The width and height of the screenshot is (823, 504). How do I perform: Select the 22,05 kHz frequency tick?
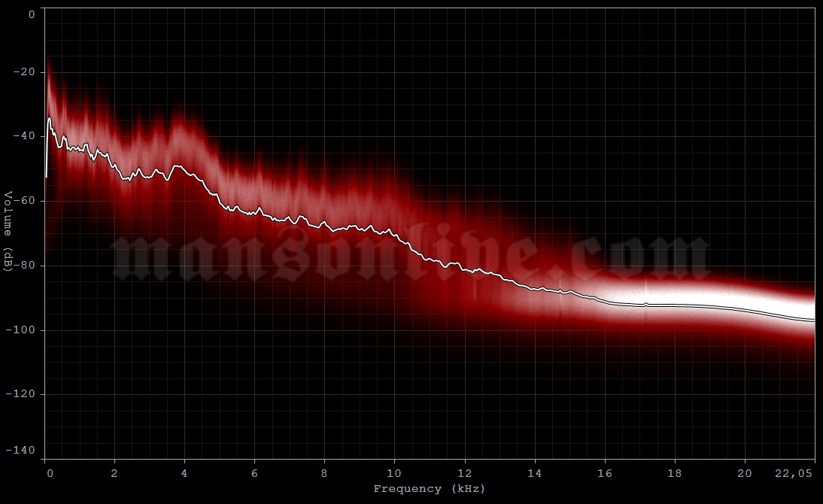pyautogui.click(x=792, y=475)
